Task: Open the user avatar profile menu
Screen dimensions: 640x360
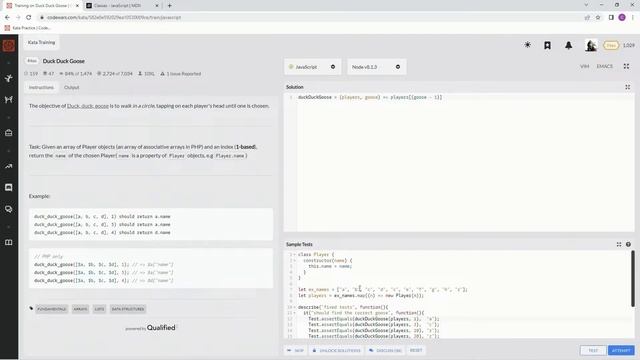Action: point(591,45)
